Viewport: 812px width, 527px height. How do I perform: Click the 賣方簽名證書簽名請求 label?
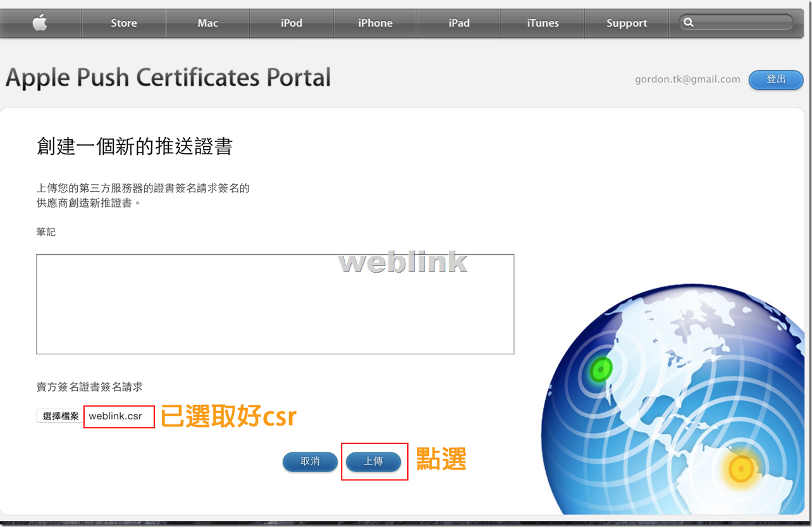coord(90,387)
